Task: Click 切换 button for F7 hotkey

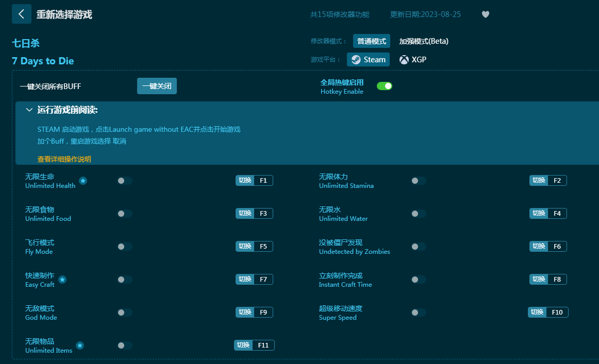Action: (x=245, y=279)
